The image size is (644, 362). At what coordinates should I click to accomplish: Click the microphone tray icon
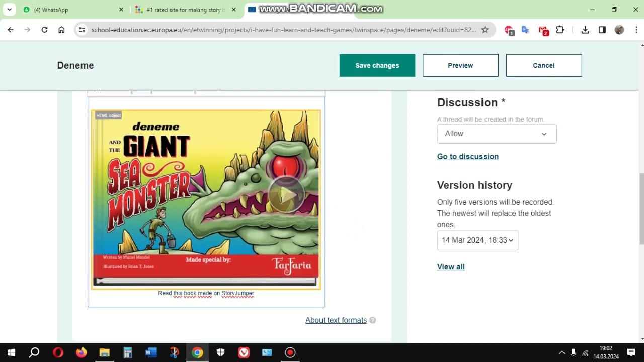573,353
